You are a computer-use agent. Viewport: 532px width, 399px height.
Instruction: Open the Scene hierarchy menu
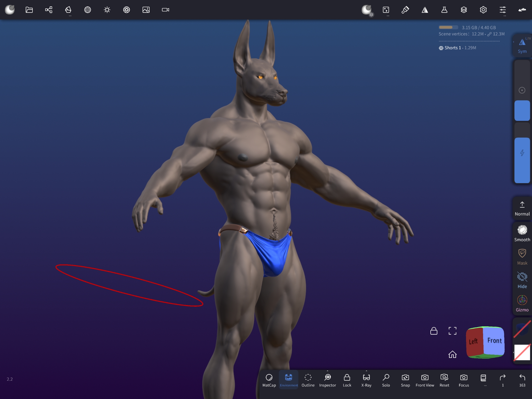[49, 10]
